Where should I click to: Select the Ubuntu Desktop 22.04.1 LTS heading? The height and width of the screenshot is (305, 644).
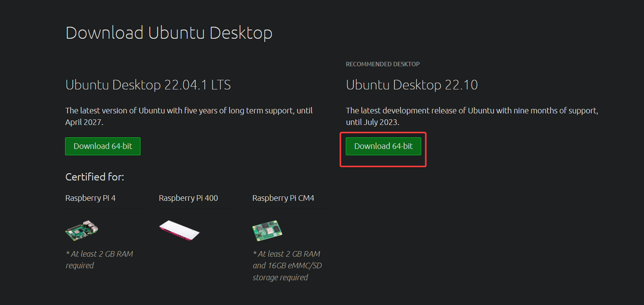[148, 85]
